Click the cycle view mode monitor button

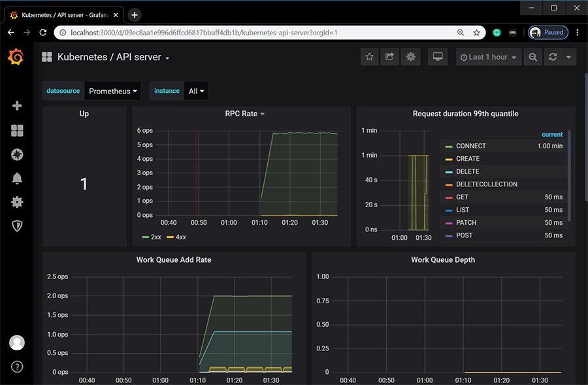click(x=438, y=57)
